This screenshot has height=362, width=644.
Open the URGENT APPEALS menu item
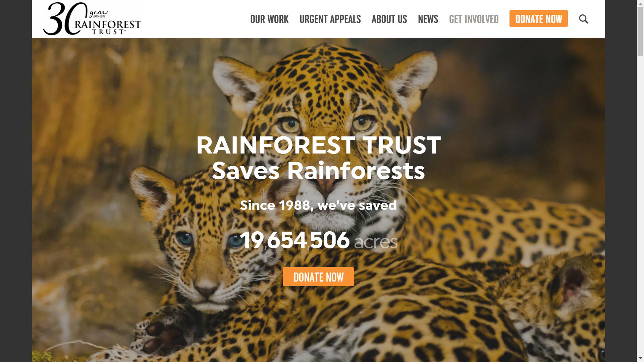click(330, 19)
